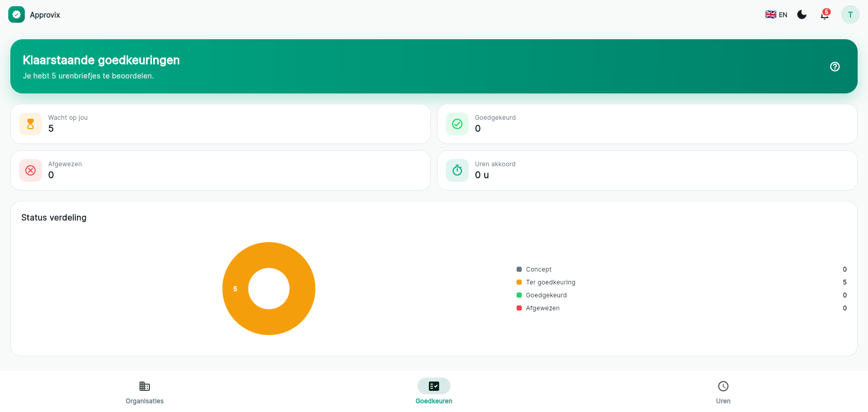Open the notifications bell

(x=825, y=14)
